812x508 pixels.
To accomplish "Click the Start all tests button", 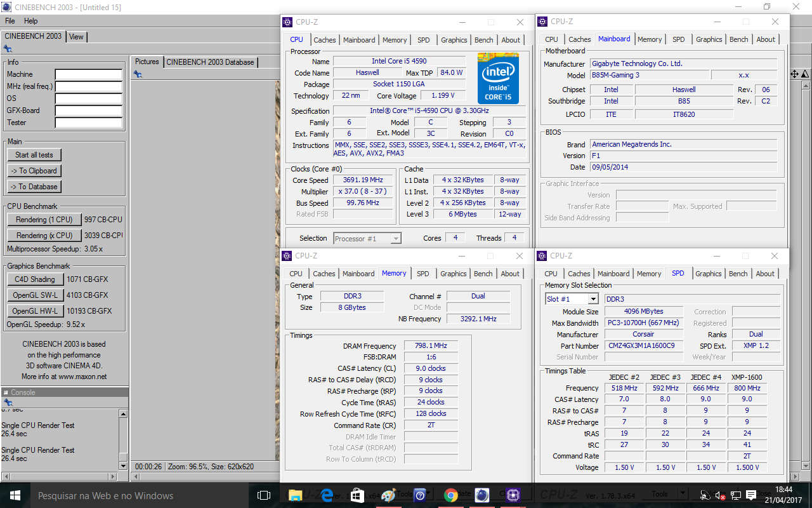I will [34, 155].
